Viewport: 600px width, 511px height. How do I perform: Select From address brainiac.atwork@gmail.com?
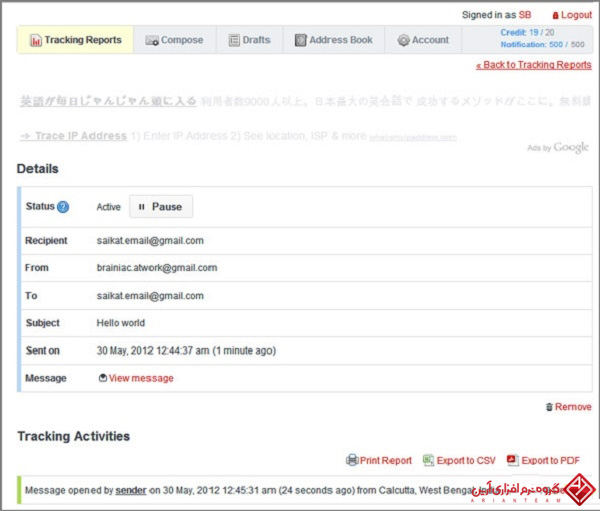[x=157, y=268]
